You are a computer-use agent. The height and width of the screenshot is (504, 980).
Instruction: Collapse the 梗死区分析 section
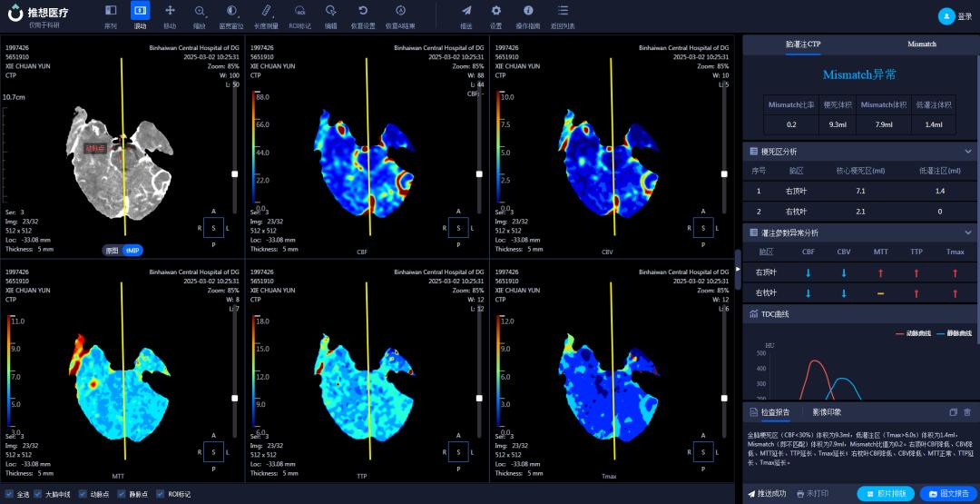click(967, 151)
